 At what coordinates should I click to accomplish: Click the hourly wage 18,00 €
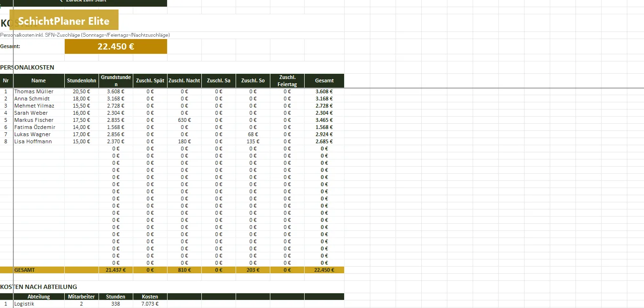tap(81, 99)
